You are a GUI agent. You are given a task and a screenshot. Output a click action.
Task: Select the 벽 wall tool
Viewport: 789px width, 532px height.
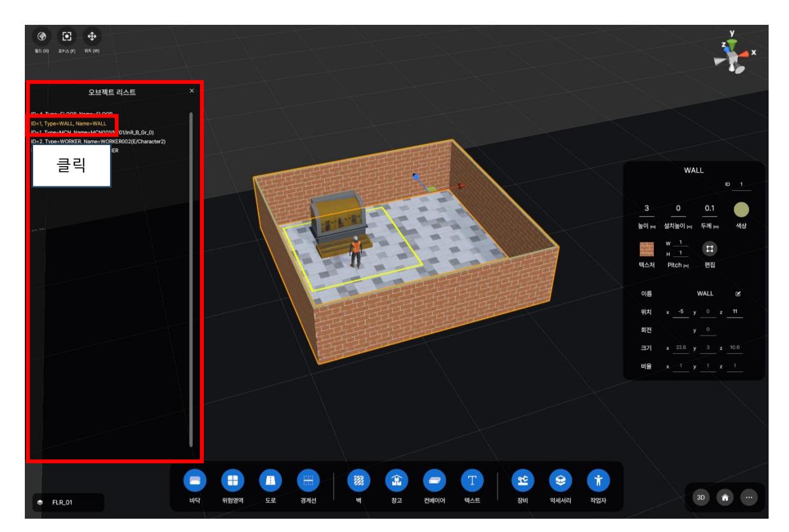357,482
